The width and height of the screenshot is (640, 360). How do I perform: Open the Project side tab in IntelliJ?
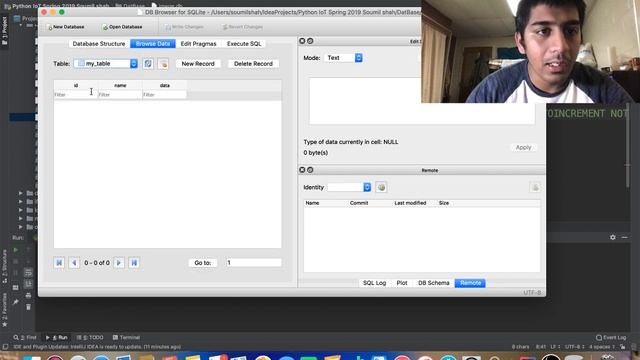tap(4, 31)
